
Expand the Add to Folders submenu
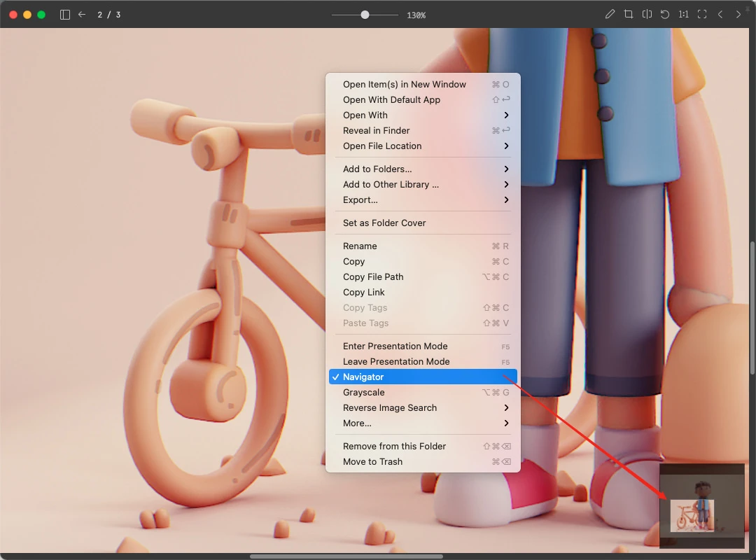coord(423,169)
